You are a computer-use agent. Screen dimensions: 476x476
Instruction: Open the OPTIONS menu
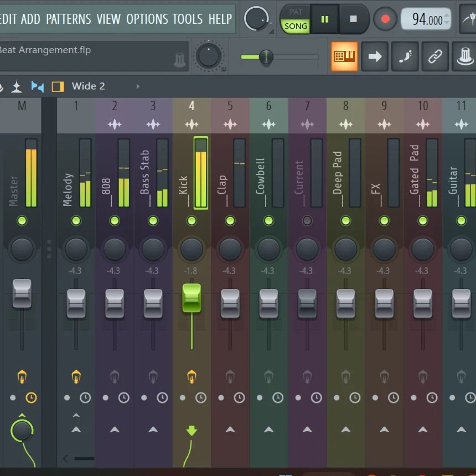(x=147, y=19)
